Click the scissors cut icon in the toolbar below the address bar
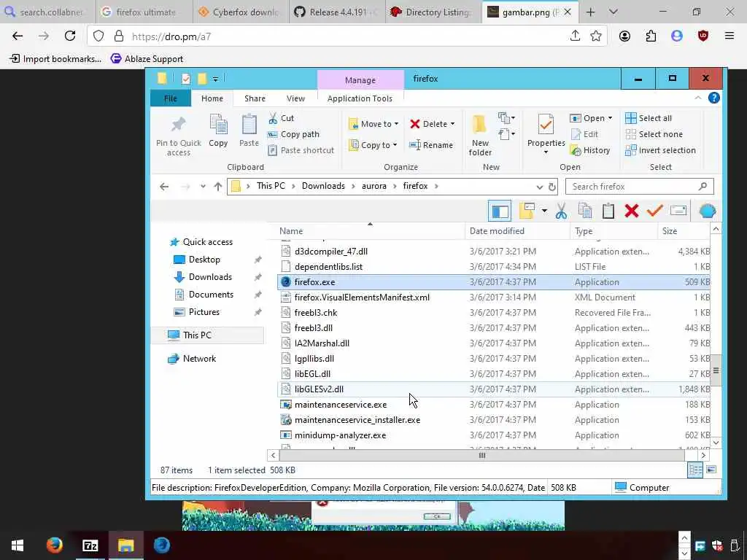 click(x=561, y=211)
